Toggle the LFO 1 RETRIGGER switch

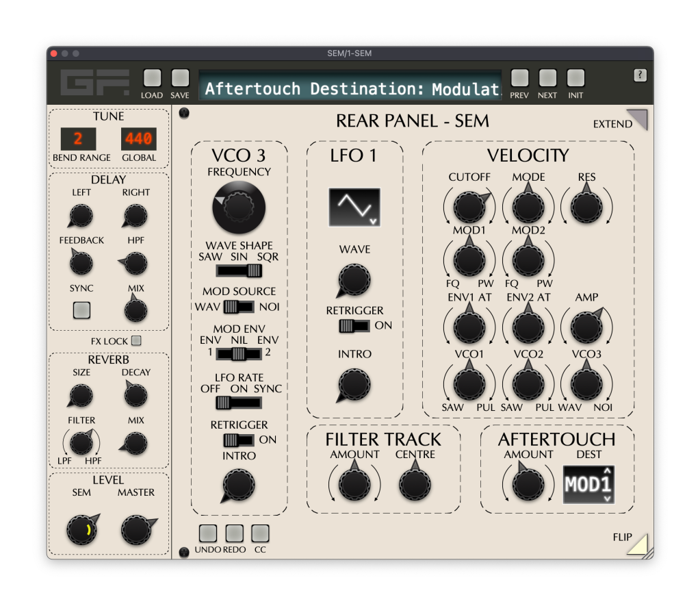pyautogui.click(x=354, y=325)
